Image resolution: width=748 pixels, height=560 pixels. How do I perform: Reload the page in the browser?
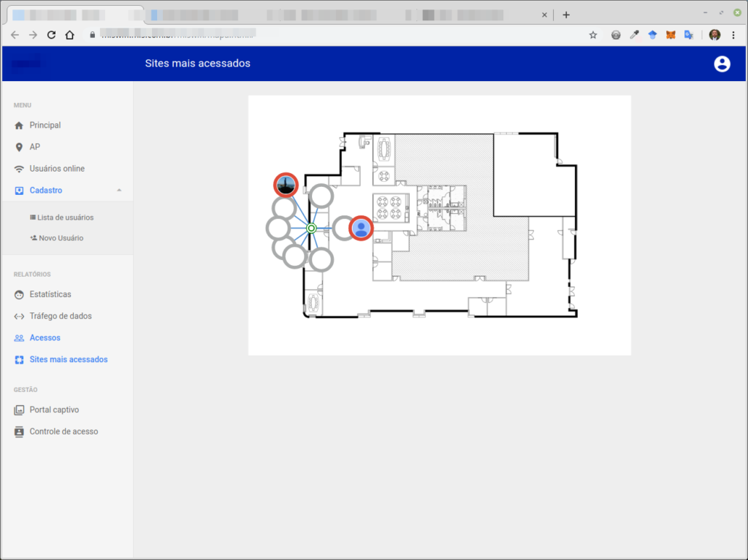click(x=51, y=35)
